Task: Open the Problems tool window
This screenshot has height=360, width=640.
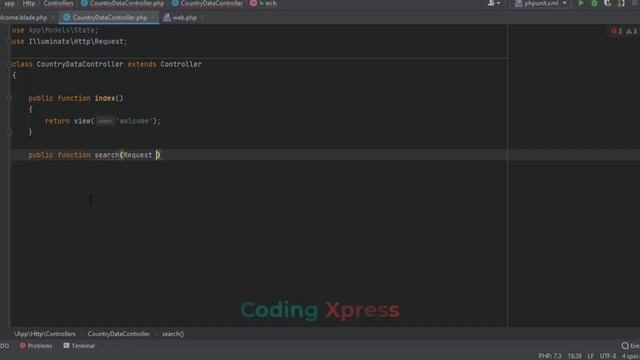Action: pyautogui.click(x=36, y=346)
